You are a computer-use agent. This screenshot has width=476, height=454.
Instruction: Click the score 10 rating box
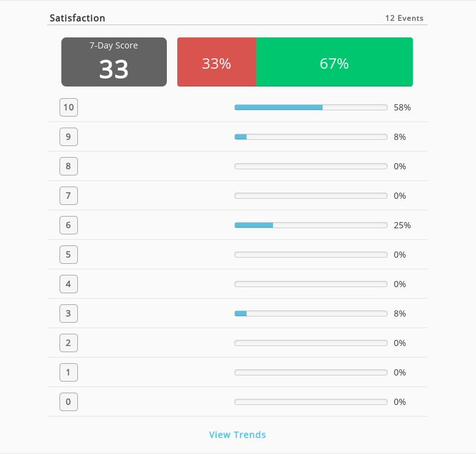69,107
